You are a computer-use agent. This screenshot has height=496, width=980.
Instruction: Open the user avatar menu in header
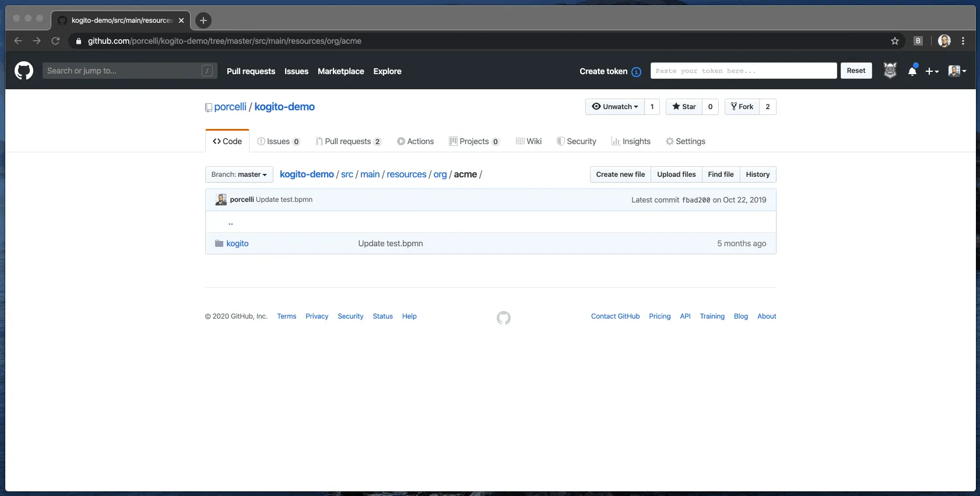pos(957,71)
